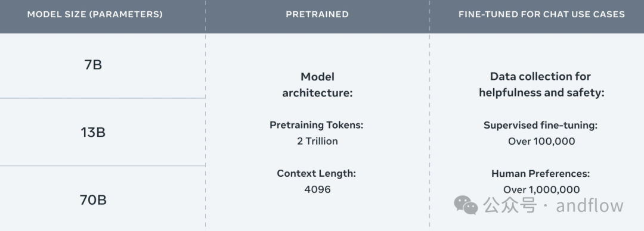Click the FINE-TUNED FOR CHAT USE CASES header
The height and width of the screenshot is (231, 644).
pyautogui.click(x=541, y=14)
